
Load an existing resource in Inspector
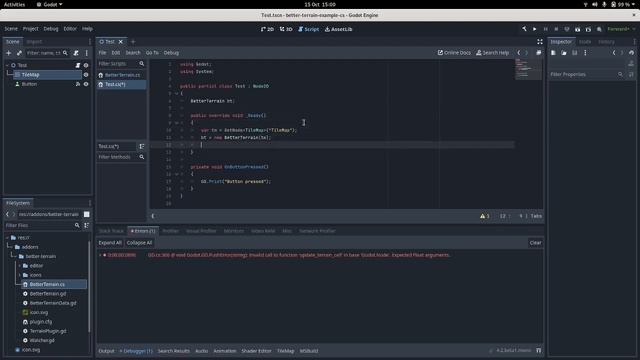tap(564, 53)
